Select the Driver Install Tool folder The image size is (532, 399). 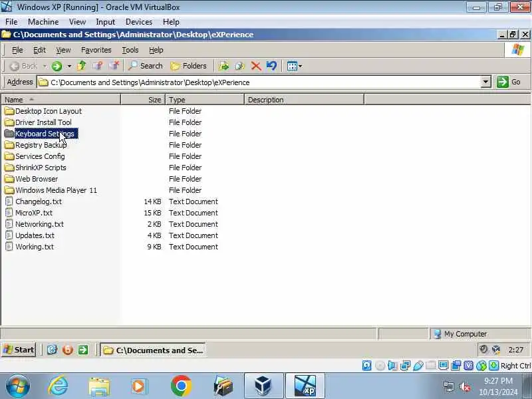click(38, 122)
